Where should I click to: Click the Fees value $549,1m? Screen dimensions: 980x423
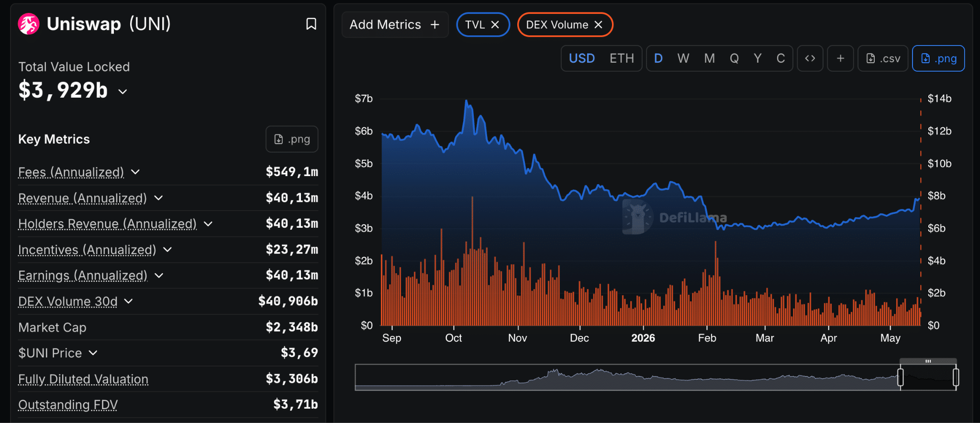point(292,172)
